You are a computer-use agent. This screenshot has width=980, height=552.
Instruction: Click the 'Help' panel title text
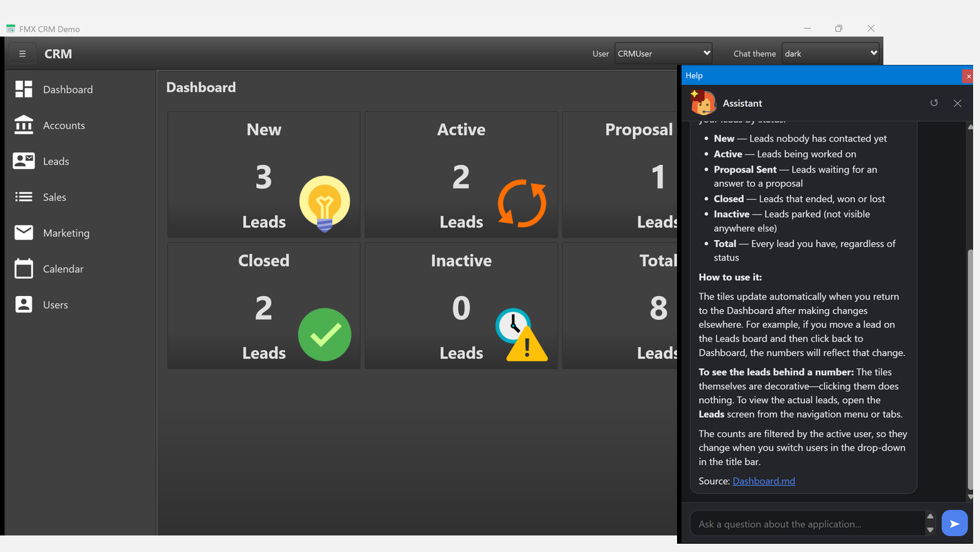point(694,75)
